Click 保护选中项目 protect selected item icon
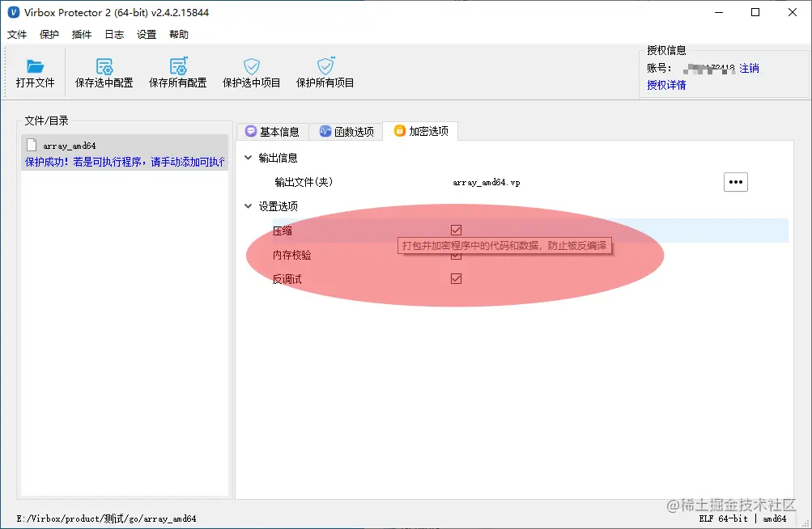 pyautogui.click(x=252, y=66)
